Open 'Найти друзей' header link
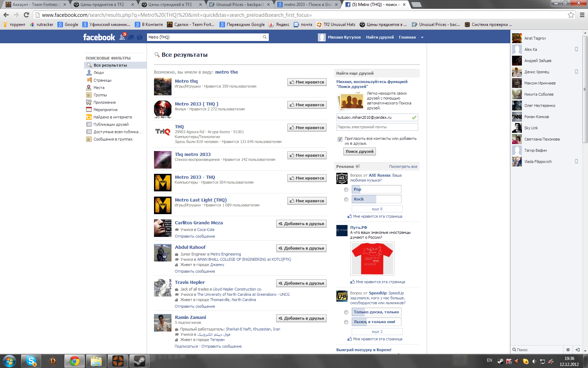This screenshot has width=588, height=368. pos(380,37)
